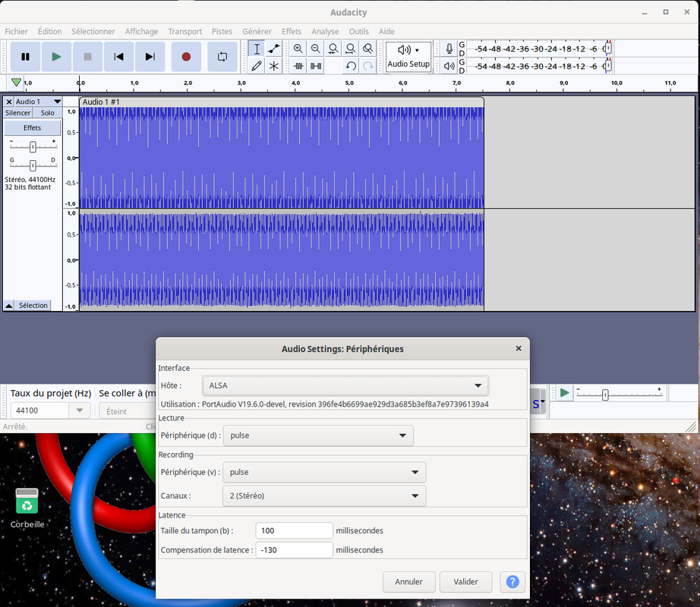Click the Stop transport button

88,57
